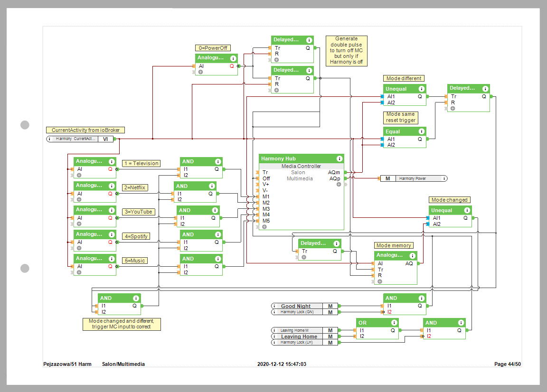Click info icon on the Good Night memory flag
The image size is (547, 392).
point(274,306)
